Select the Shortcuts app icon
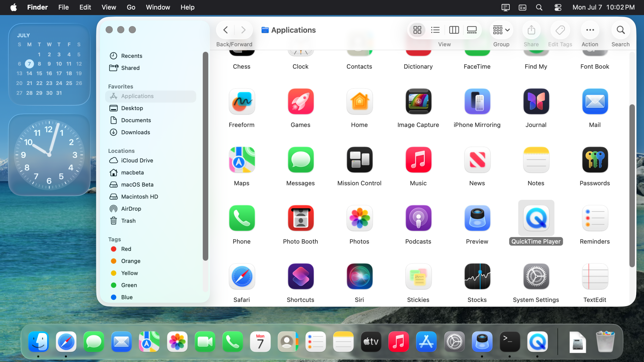The width and height of the screenshot is (644, 362). (x=300, y=276)
